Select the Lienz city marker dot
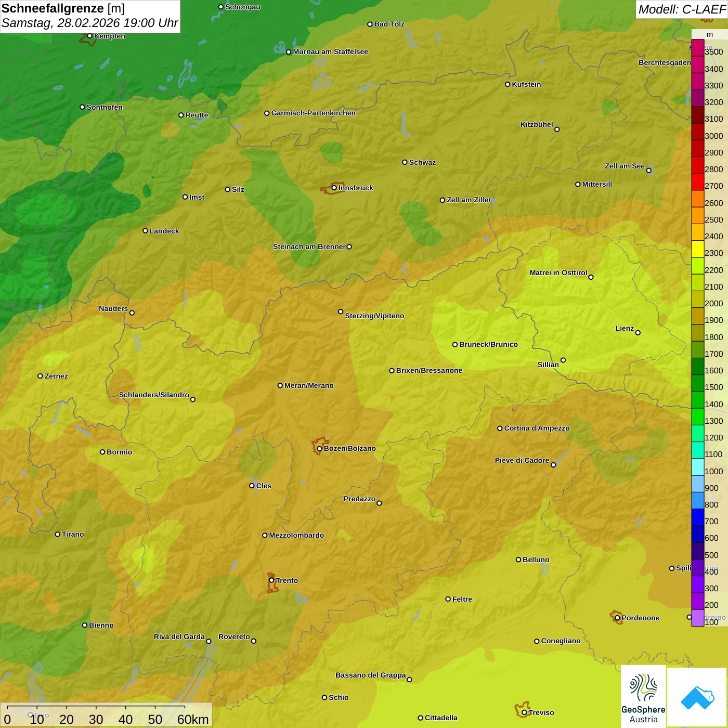Image resolution: width=728 pixels, height=728 pixels. [638, 332]
